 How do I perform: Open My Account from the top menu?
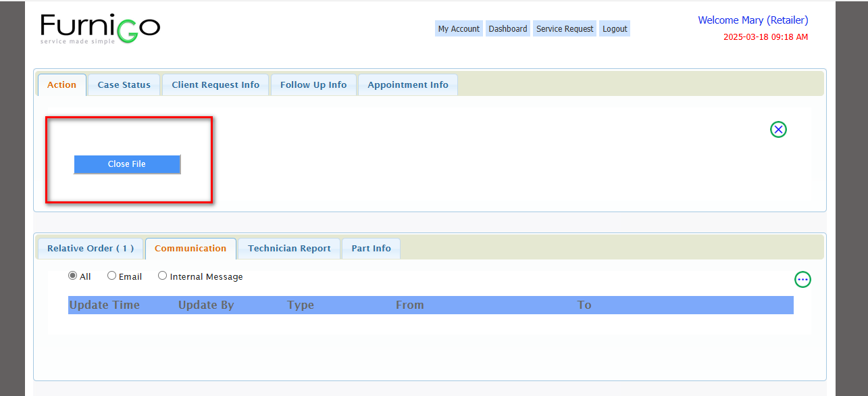459,29
